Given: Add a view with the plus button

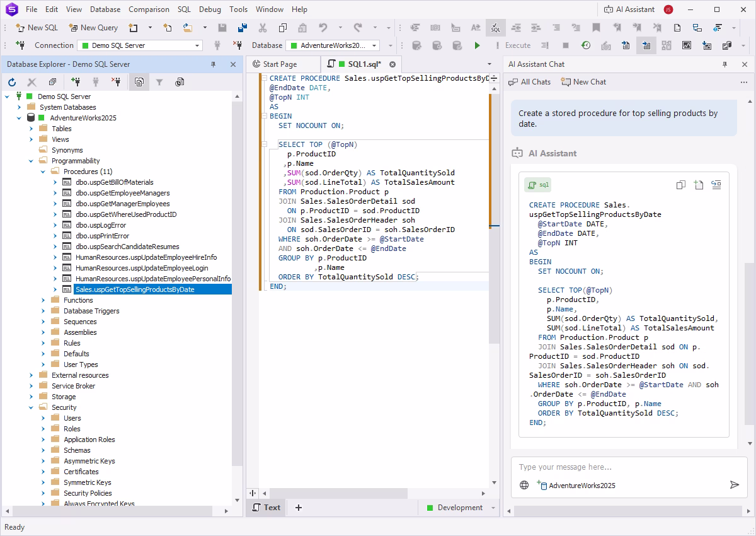Looking at the screenshot, I should click(299, 508).
